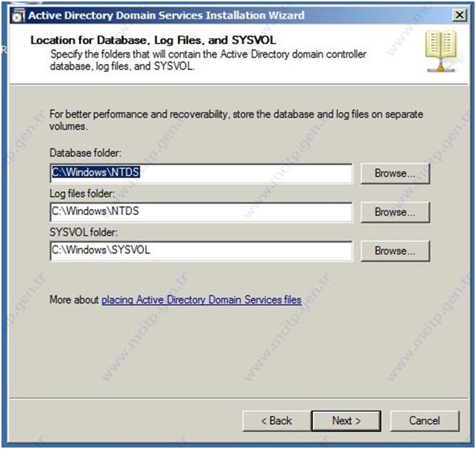Click the Active Directory Domain Services Installation Wizard title
Screen dimensions: 476x449
(x=166, y=16)
